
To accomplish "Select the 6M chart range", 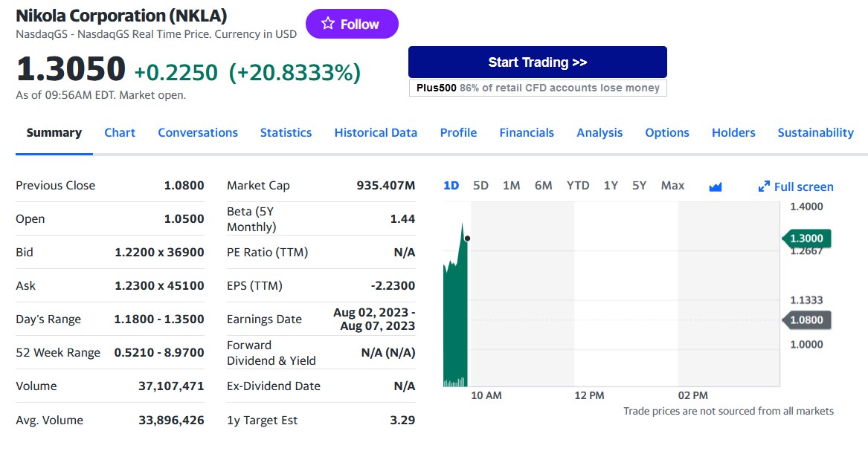I will pyautogui.click(x=544, y=186).
